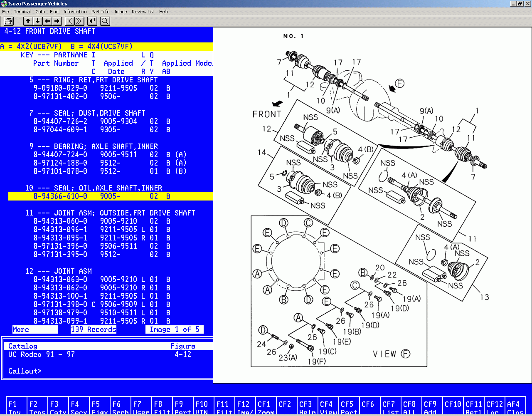
Task: Open the Review List menu
Action: click(x=143, y=12)
